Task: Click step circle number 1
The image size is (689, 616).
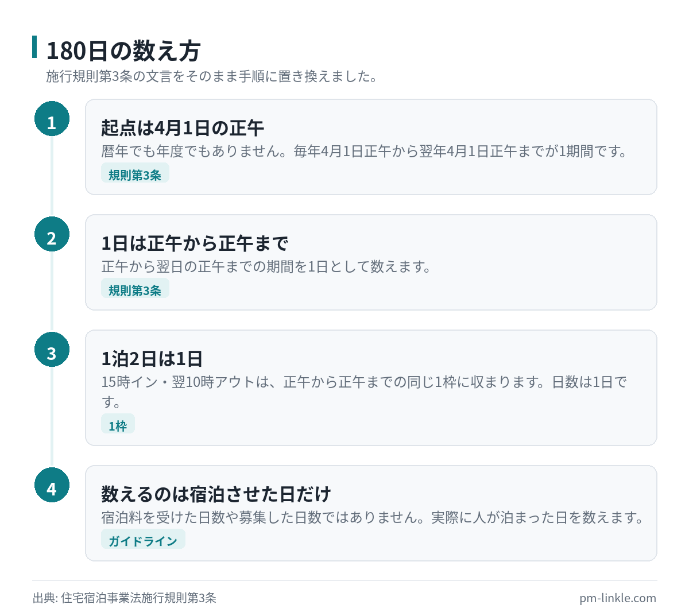Action: click(52, 119)
